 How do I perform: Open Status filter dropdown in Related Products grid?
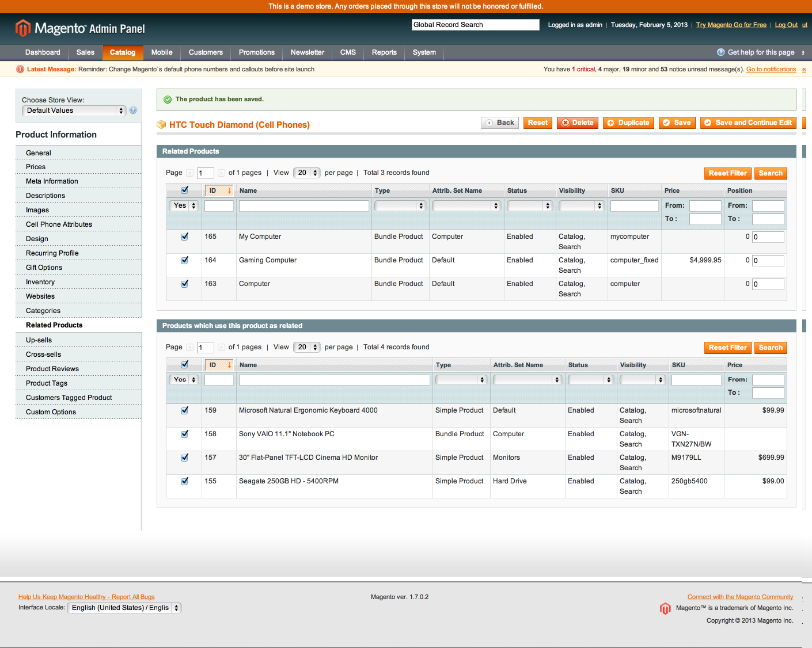pyautogui.click(x=530, y=205)
